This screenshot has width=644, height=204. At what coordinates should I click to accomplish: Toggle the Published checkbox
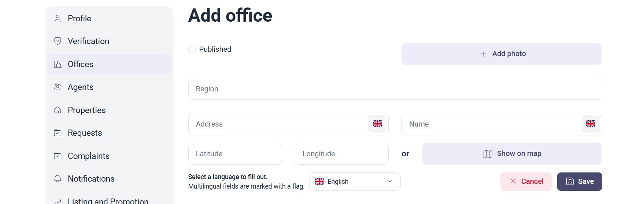point(192,49)
